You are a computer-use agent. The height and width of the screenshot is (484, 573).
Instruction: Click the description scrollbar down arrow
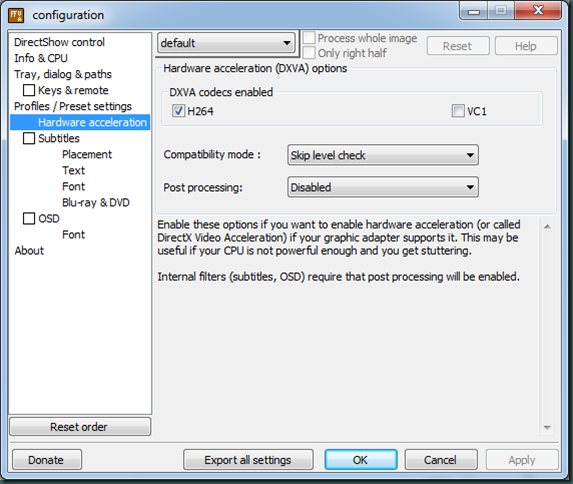(x=547, y=427)
